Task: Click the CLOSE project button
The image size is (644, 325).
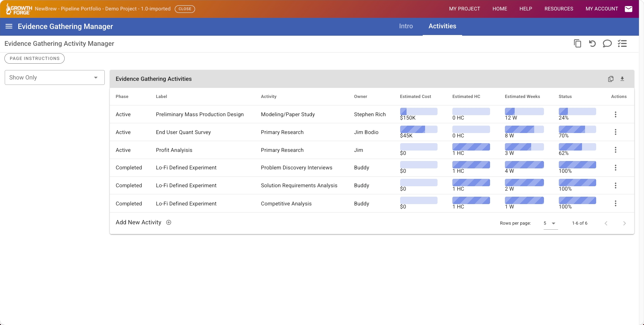Action: [185, 9]
